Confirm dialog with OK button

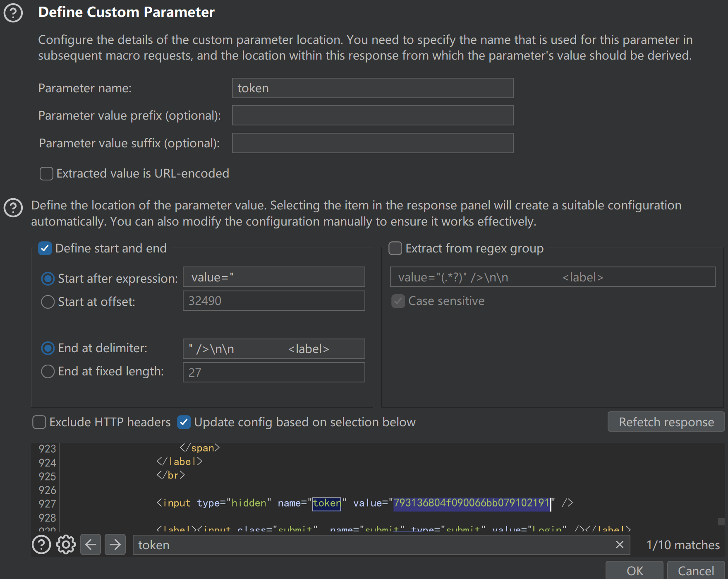635,571
